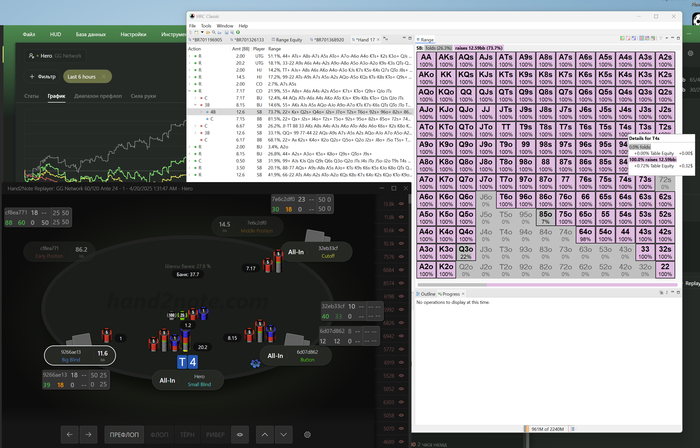
Task: Expand the SB 6.67 call tree node
Action: tap(196, 126)
